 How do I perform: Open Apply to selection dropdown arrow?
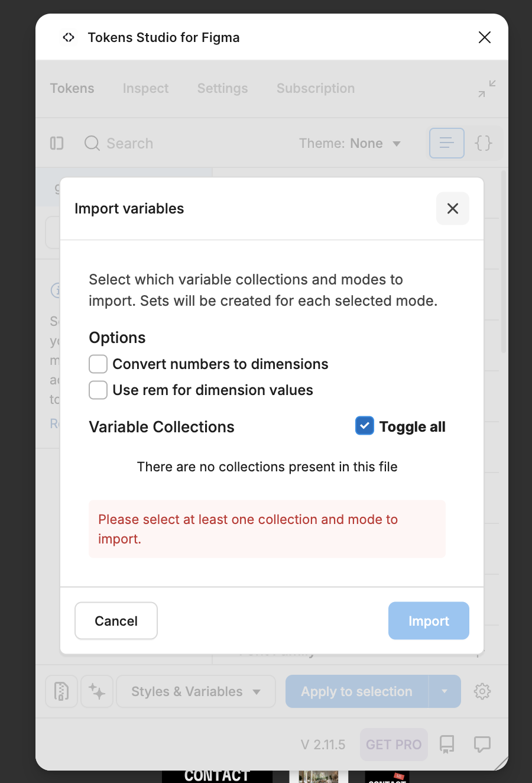click(x=445, y=691)
